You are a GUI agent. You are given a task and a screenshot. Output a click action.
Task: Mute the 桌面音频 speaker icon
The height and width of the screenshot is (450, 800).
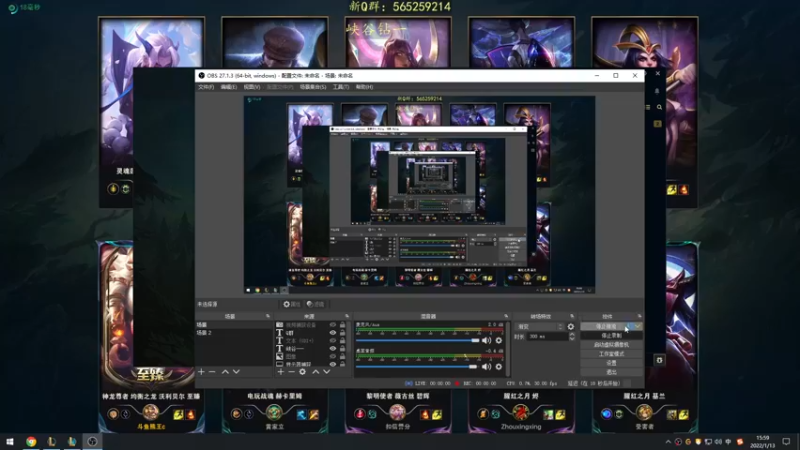[486, 366]
